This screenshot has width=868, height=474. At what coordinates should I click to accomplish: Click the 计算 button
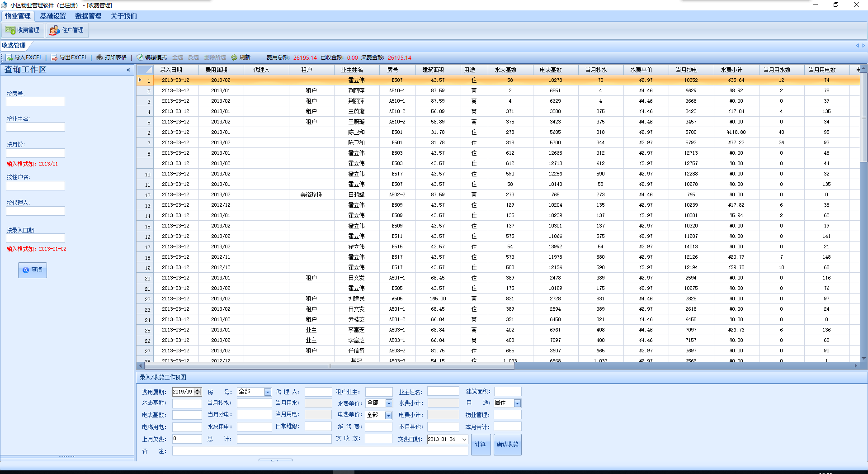pos(481,445)
